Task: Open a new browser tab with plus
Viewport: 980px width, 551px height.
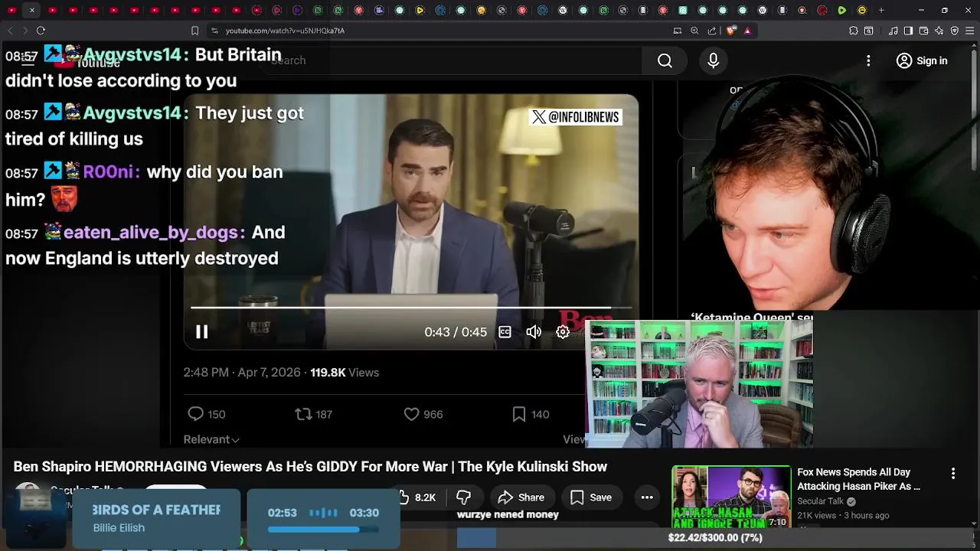Action: pos(881,10)
